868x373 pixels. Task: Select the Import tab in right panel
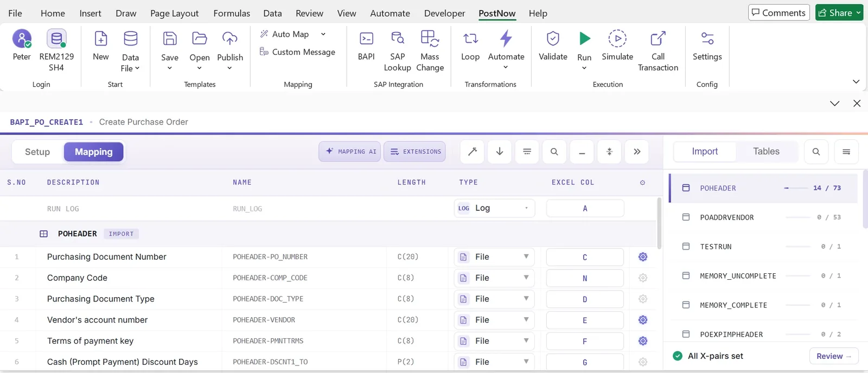pos(705,152)
